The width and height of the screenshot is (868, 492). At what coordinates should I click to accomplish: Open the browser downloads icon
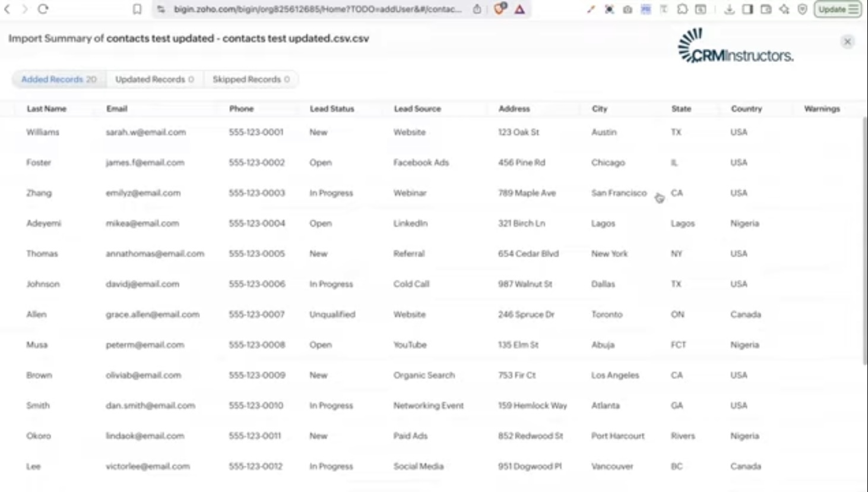(x=729, y=9)
